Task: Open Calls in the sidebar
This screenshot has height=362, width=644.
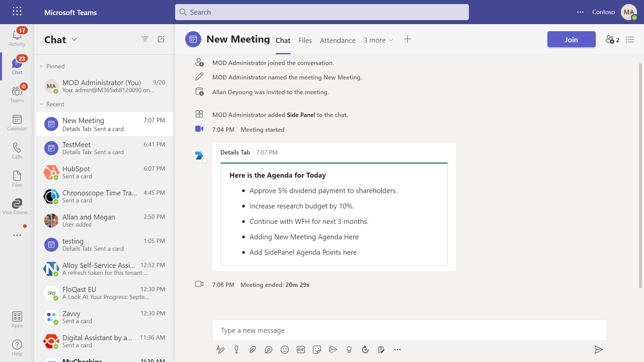Action: pos(17,151)
